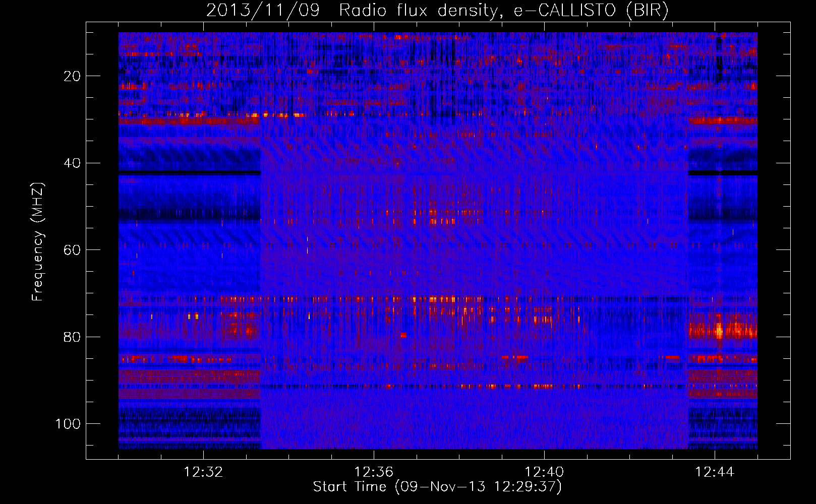Screen dimensions: 816x504
Task: Click the frequency tick label '80'
Action: (72, 337)
